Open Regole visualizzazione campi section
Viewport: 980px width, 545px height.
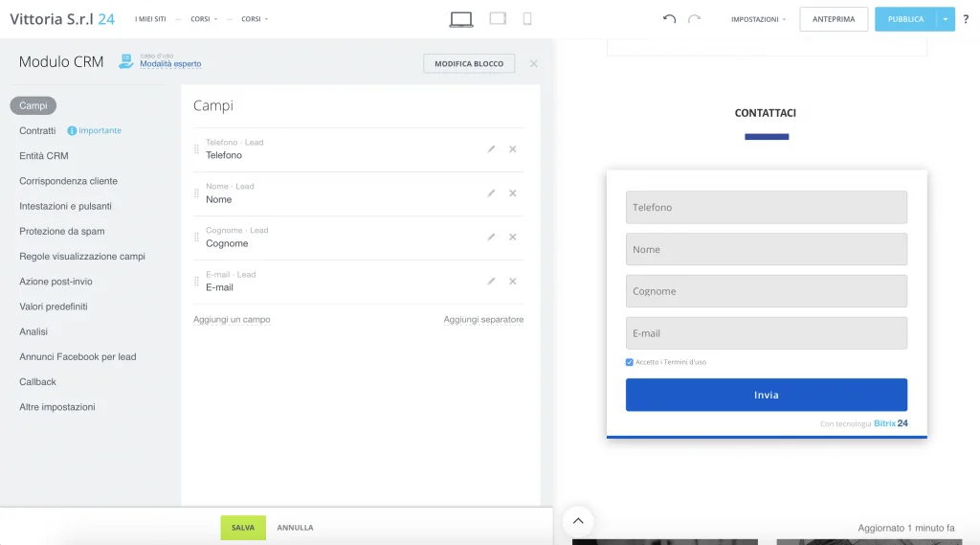click(82, 256)
